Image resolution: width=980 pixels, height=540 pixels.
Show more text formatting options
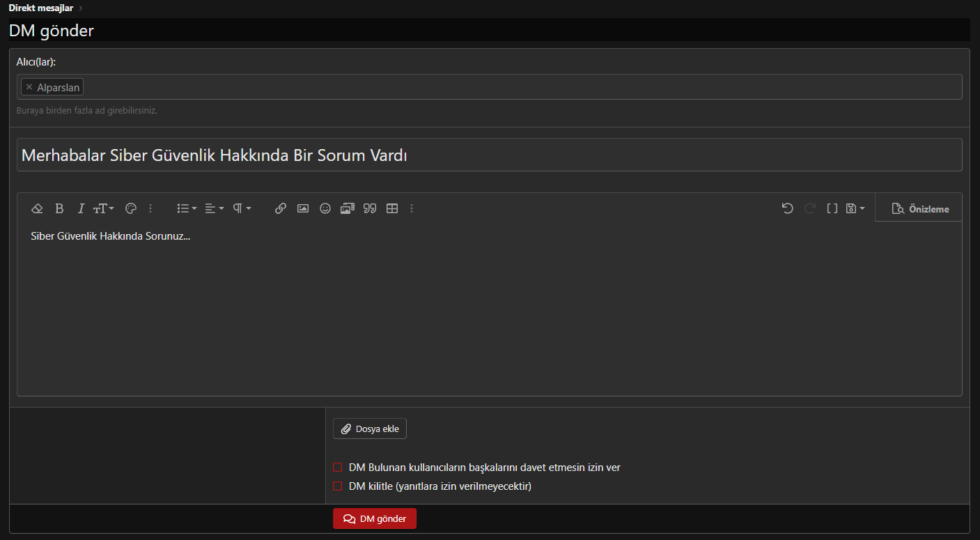[x=150, y=208]
